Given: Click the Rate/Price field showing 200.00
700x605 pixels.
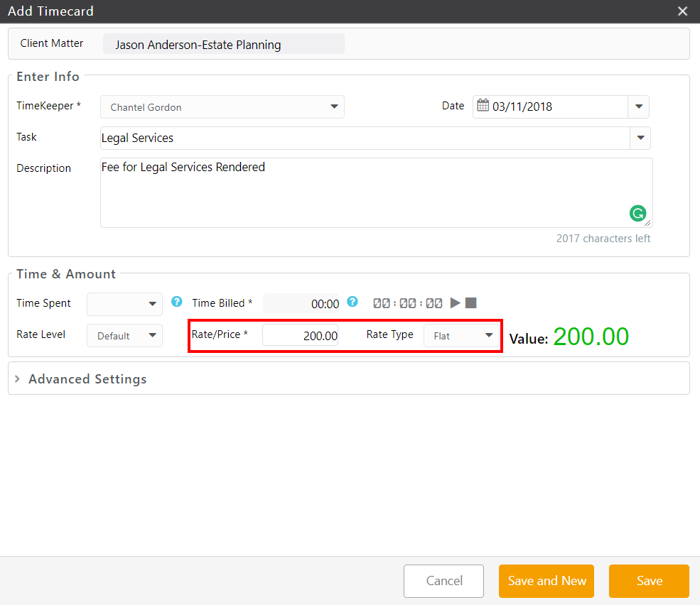Looking at the screenshot, I should [301, 335].
